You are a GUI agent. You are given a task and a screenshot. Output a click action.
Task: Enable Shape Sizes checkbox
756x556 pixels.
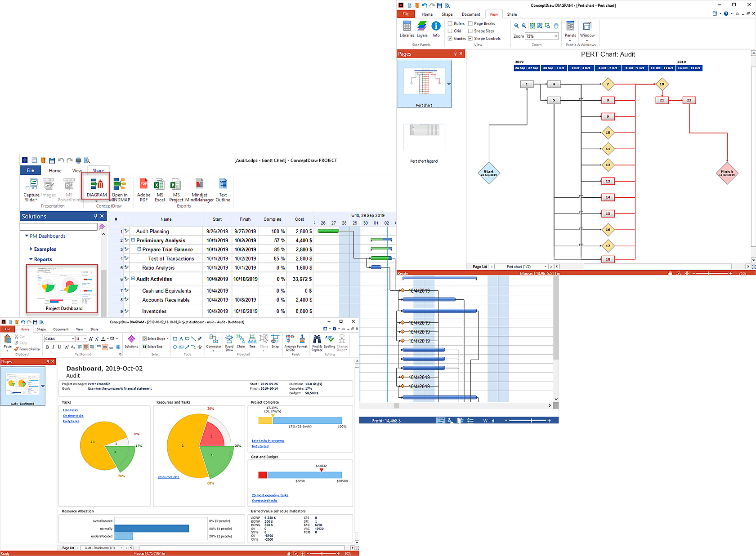click(x=470, y=31)
